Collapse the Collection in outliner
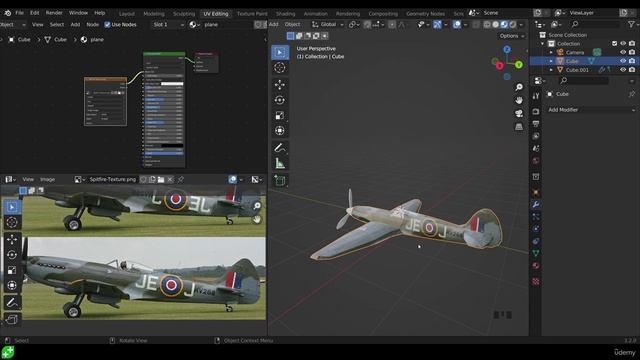Image resolution: width=640 pixels, height=360 pixels. (x=542, y=43)
